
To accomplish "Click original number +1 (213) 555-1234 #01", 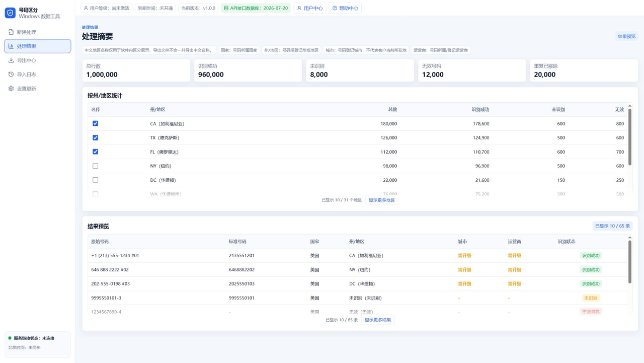I will pos(115,256).
